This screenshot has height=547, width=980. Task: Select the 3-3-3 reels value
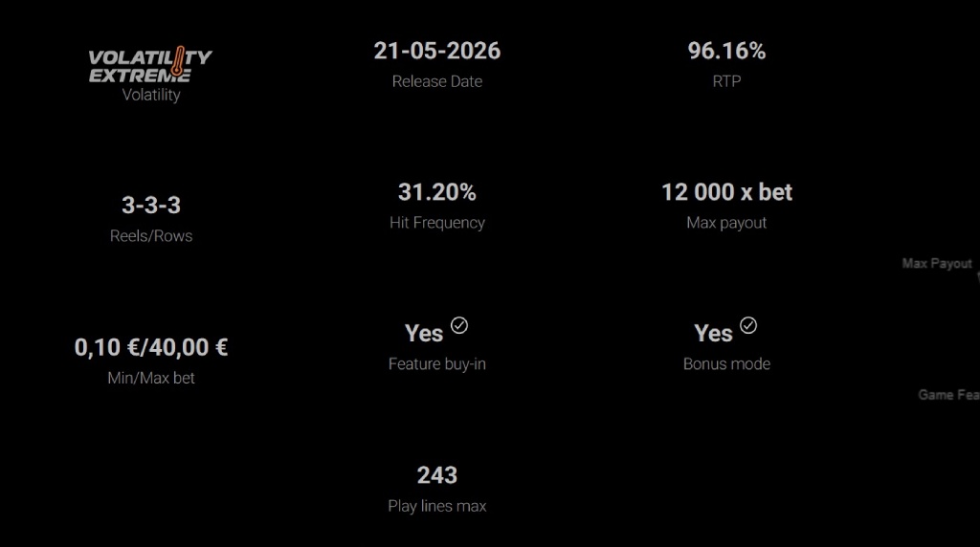click(151, 206)
